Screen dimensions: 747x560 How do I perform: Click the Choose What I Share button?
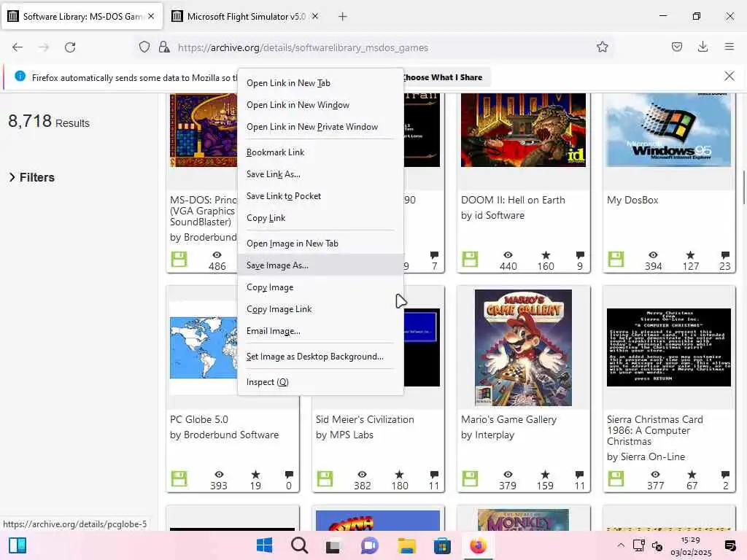click(443, 77)
